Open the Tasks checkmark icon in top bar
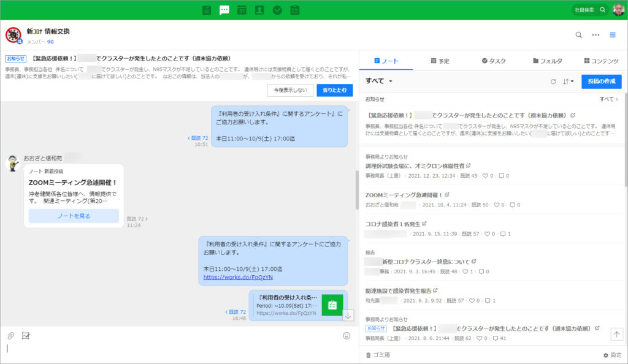Image resolution: width=628 pixels, height=364 pixels. [277, 10]
